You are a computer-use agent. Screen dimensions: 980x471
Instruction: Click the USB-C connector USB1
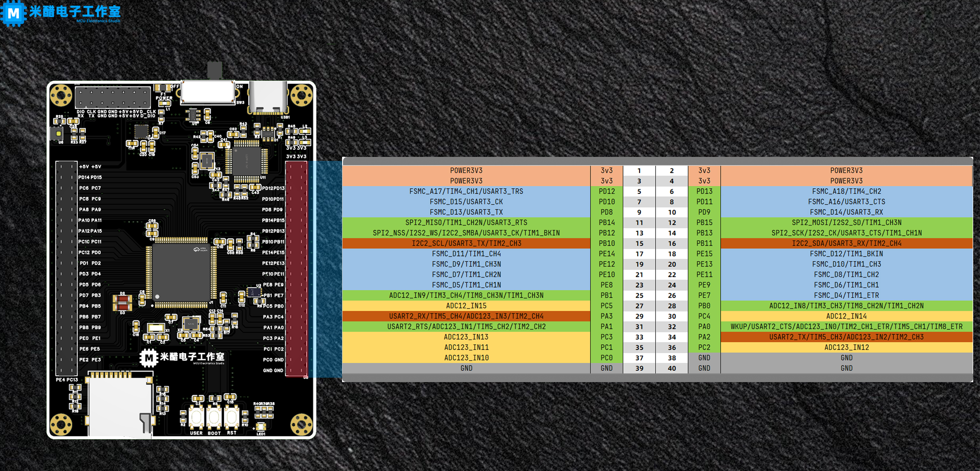[x=268, y=97]
